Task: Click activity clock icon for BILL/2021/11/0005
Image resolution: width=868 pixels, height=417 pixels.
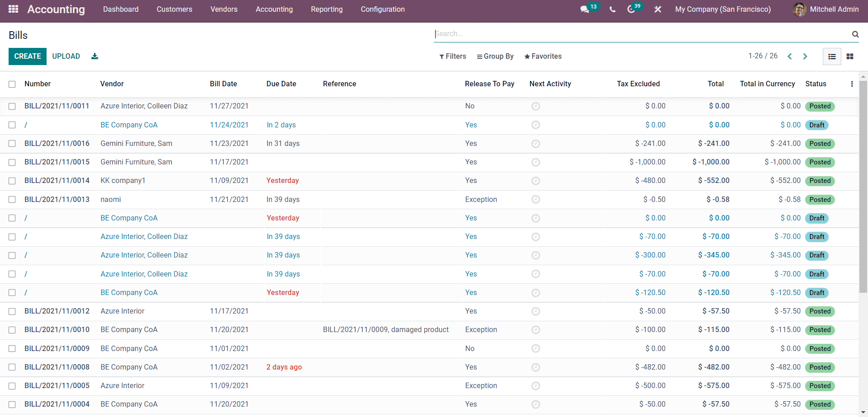Action: [x=536, y=386]
